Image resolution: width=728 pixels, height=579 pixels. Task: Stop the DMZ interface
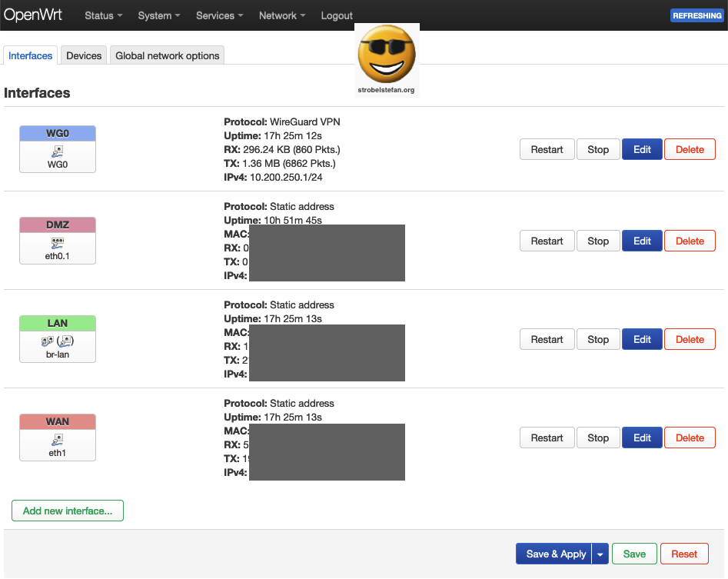click(598, 241)
